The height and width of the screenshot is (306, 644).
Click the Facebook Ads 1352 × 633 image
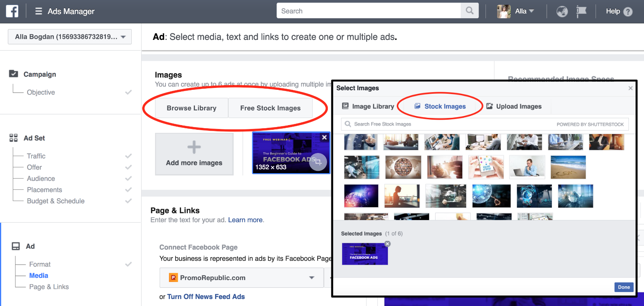pyautogui.click(x=291, y=153)
